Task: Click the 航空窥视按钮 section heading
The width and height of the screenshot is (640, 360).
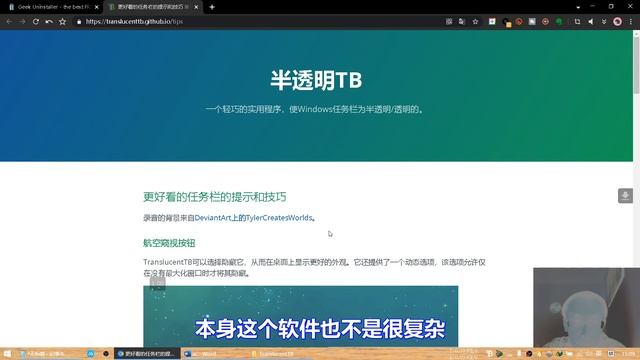Action: 169,243
